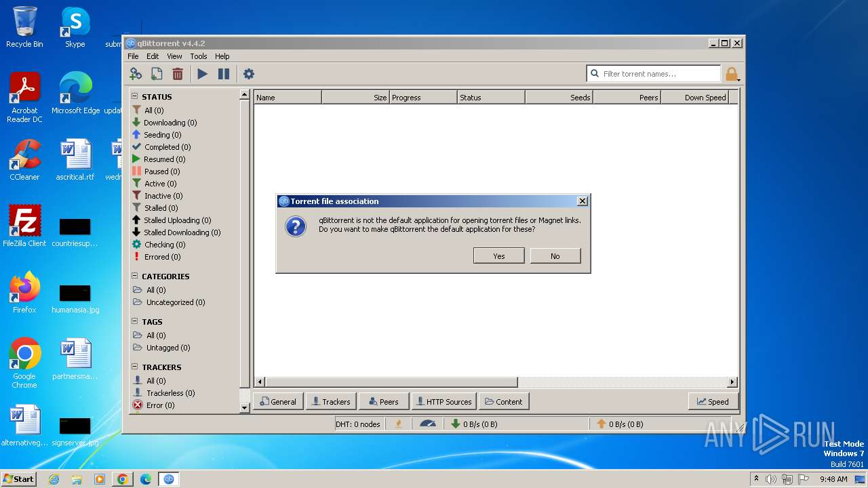Click the connection status flame icon
868x488 pixels.
[399, 424]
